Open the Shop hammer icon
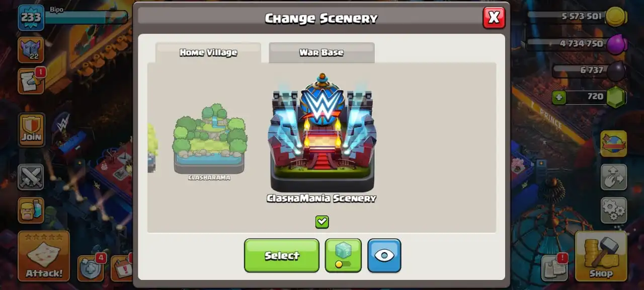The image size is (644, 290). [601, 256]
